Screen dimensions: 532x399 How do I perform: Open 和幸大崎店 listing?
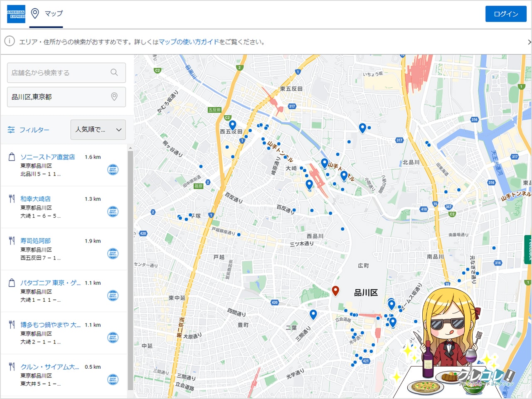36,199
